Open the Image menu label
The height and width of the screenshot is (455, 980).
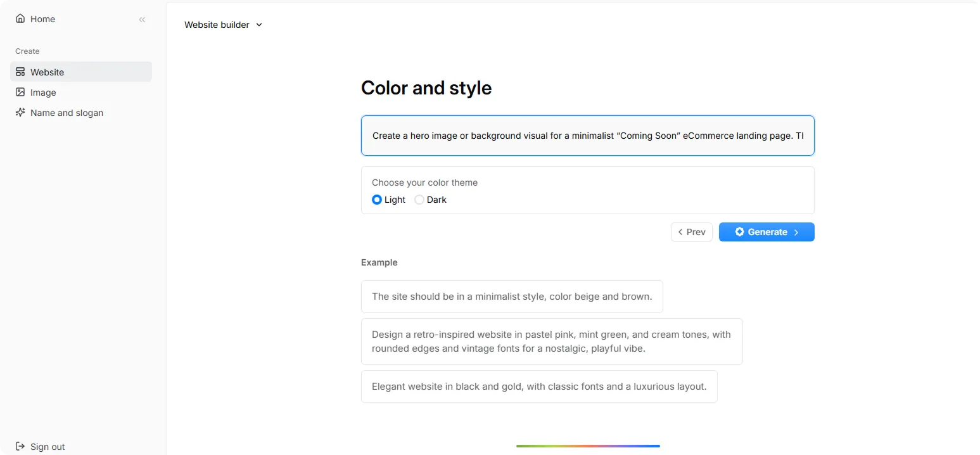[x=43, y=93]
